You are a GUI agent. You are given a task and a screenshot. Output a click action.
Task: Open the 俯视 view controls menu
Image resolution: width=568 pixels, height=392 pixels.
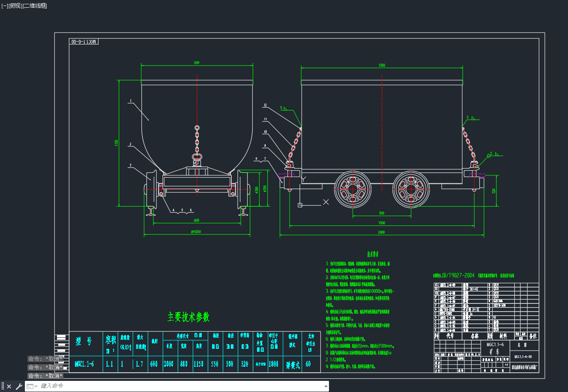tap(15, 6)
